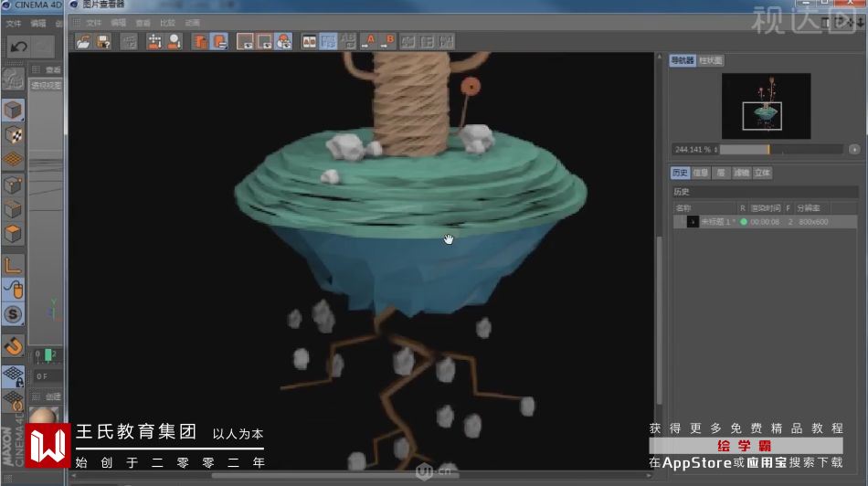The image size is (868, 486).
Task: Toggle the multi-pass display icon
Action: tap(284, 41)
